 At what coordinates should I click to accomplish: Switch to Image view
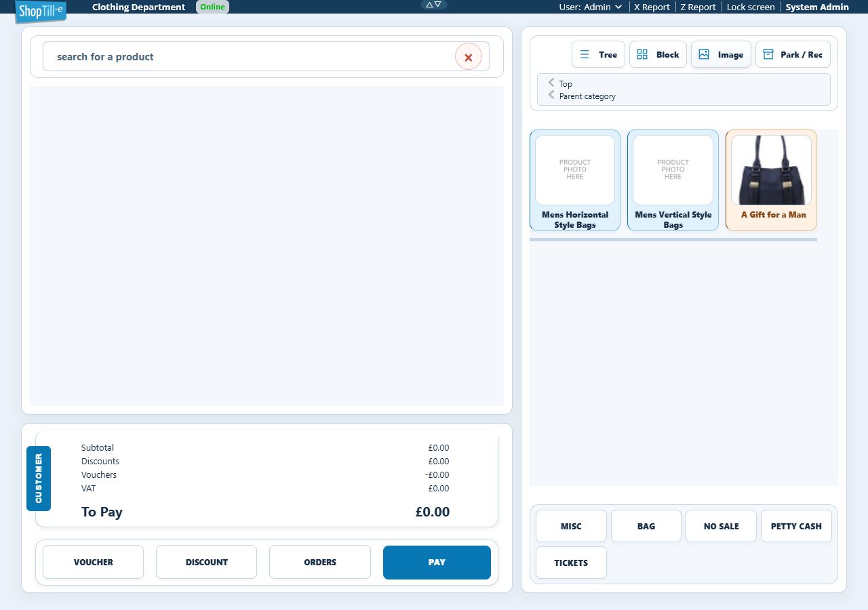[x=721, y=54]
